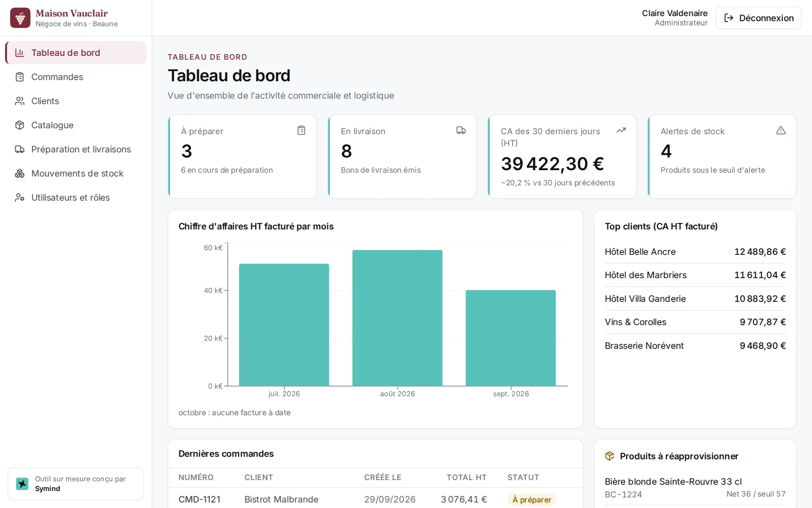Open the Commandes menu item
This screenshot has height=508, width=812.
point(76,77)
